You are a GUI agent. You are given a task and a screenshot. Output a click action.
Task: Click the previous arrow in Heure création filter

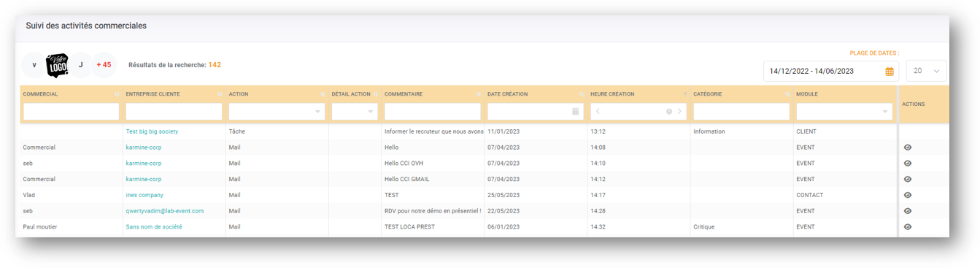coord(598,112)
